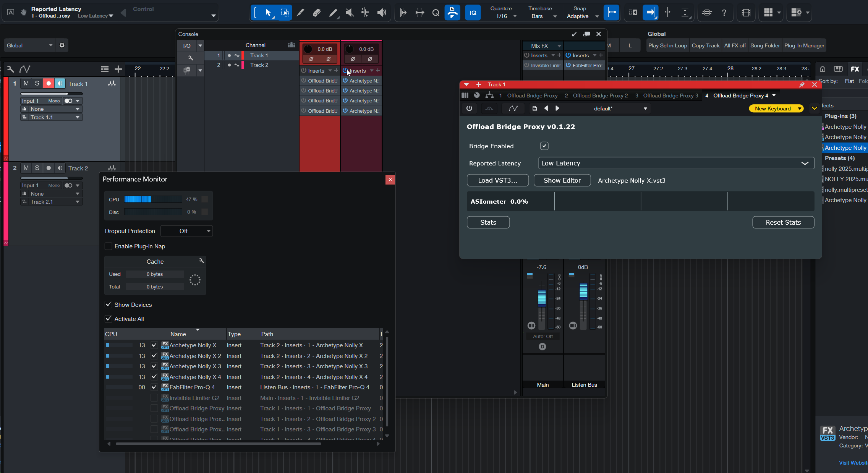Check Enable Plug-in Nap
Viewport: 868px width, 473px height.
108,246
